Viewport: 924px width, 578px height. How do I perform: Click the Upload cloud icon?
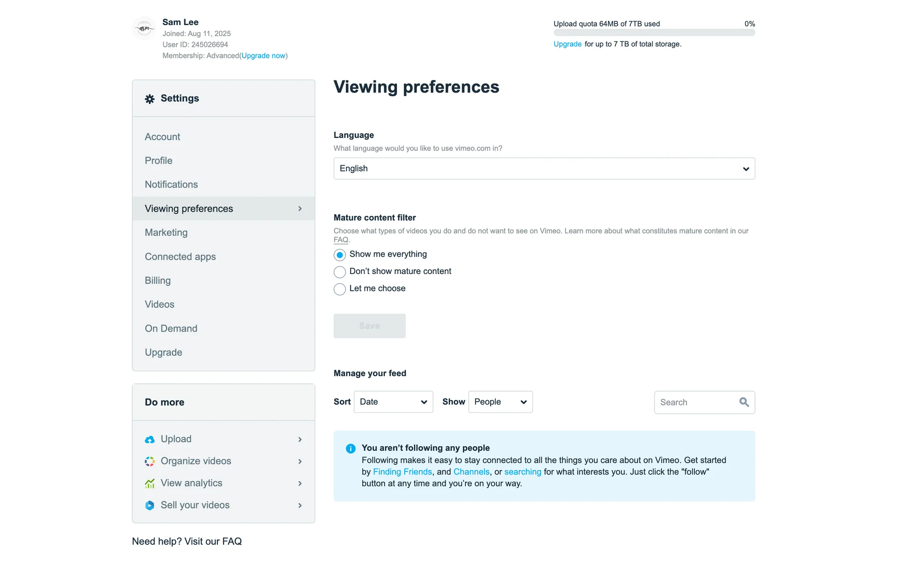coord(150,439)
